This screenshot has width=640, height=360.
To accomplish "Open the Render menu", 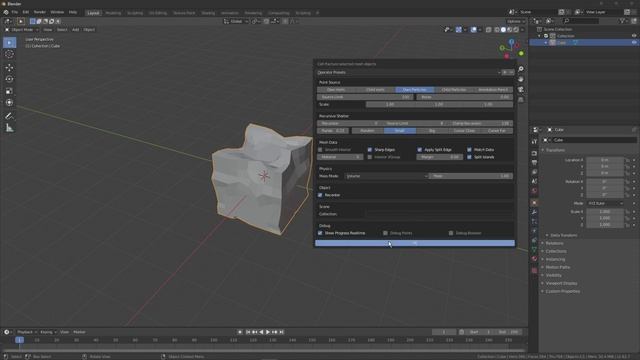I will 40,12.
